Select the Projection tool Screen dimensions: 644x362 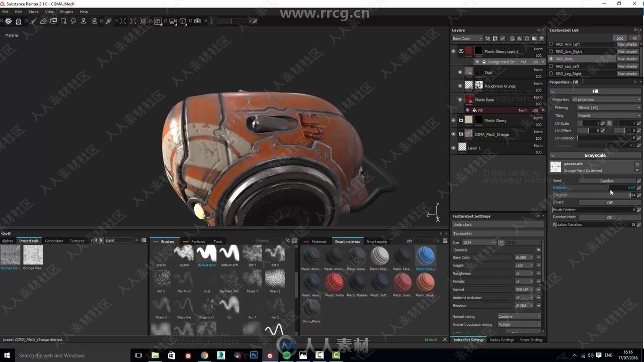tap(53, 21)
